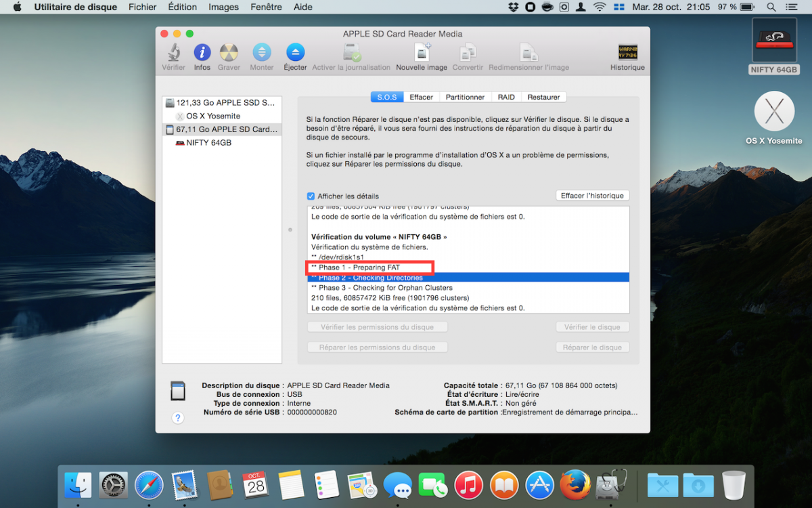Viewport: 812px width, 508px height.
Task: Open Finder from the Dock
Action: (78, 485)
